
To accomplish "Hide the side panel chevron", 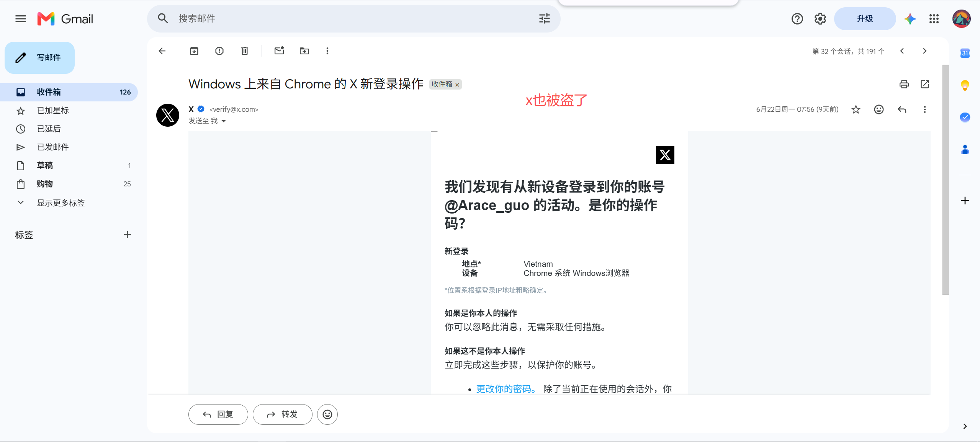I will [965, 426].
